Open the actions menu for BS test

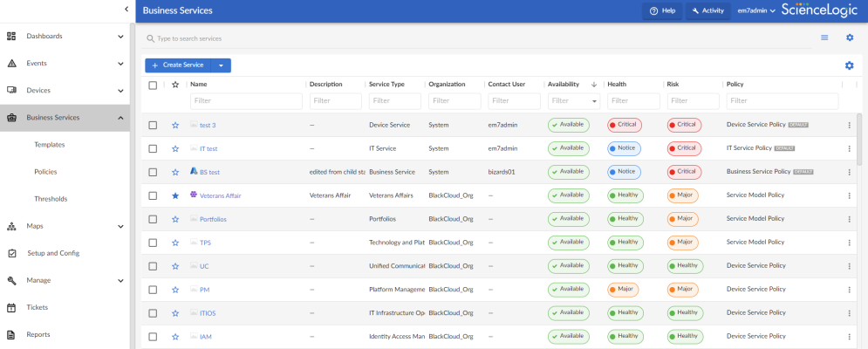point(849,172)
